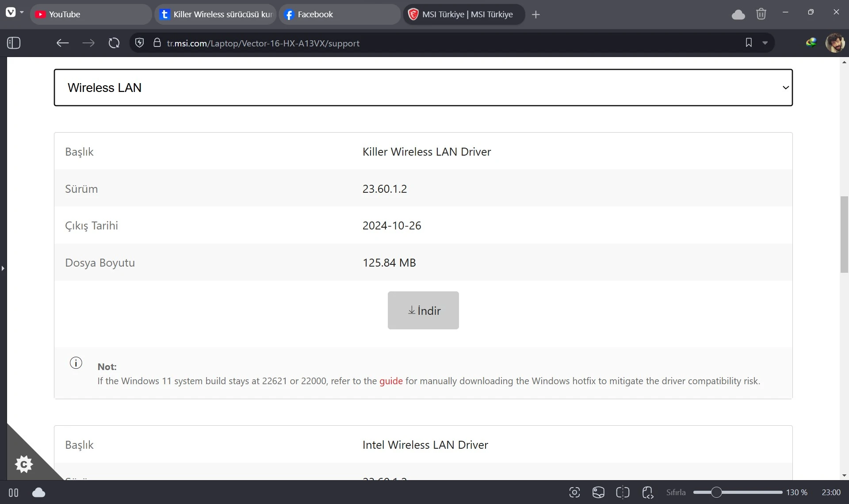Image resolution: width=849 pixels, height=504 pixels.
Task: Open a new tab with plus button
Action: [x=536, y=15]
